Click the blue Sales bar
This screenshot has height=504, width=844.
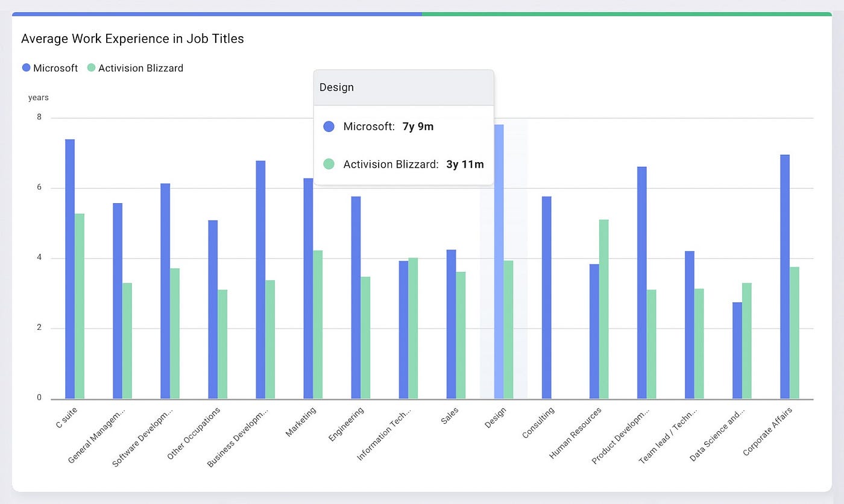[451, 324]
